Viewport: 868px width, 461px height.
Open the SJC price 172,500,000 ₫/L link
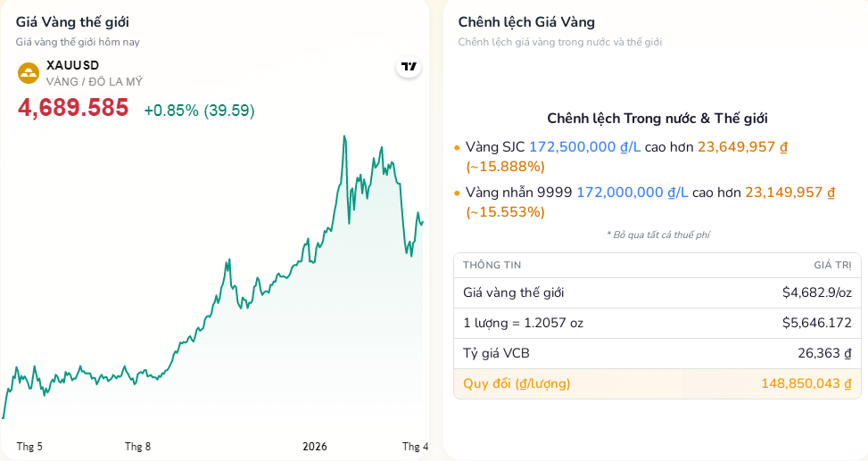(x=584, y=147)
